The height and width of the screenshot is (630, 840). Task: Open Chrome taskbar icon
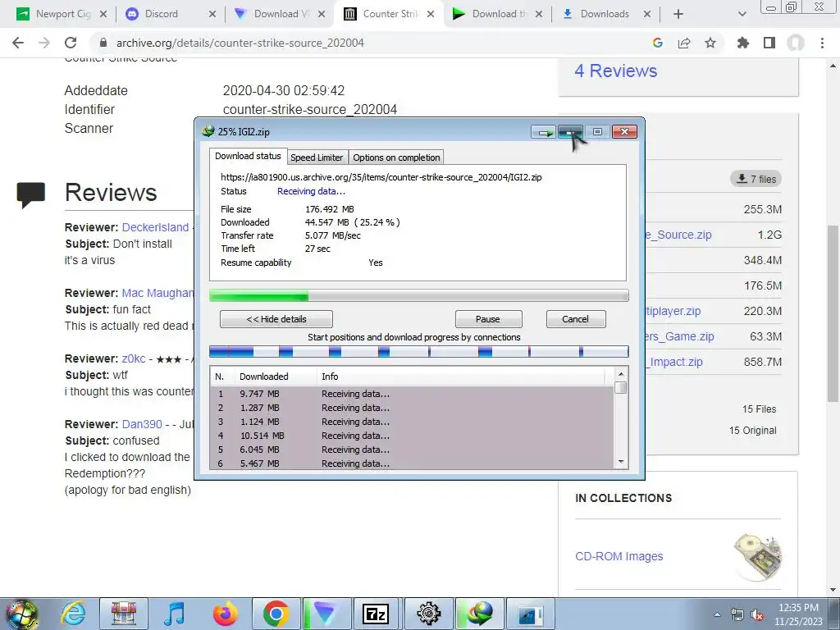tap(276, 614)
